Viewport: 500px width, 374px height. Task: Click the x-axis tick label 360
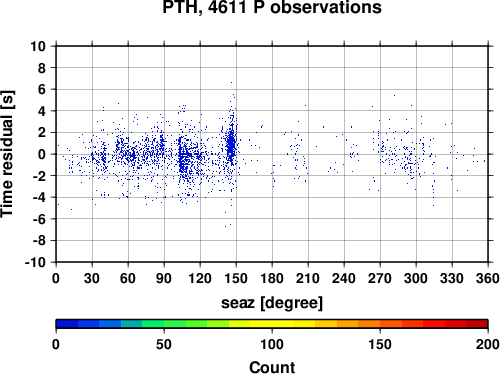click(488, 278)
